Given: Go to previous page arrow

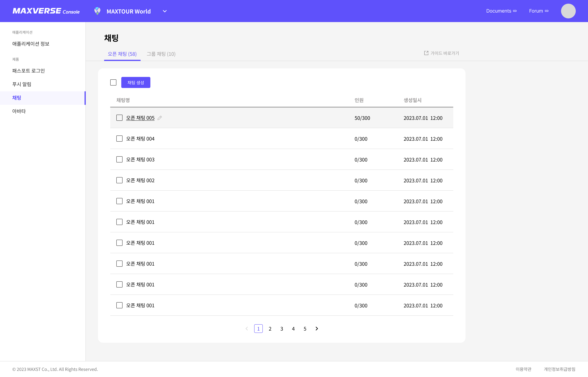Looking at the screenshot, I should tap(247, 329).
